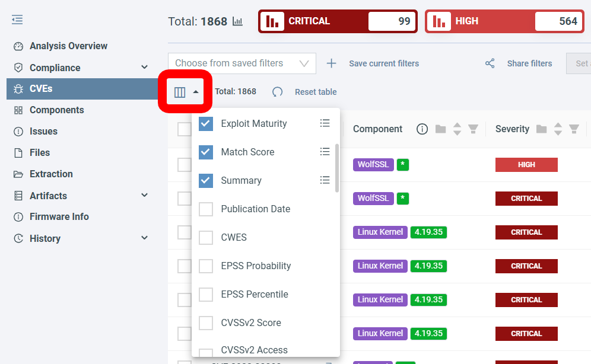Go to Firmware Info page

[x=59, y=217]
